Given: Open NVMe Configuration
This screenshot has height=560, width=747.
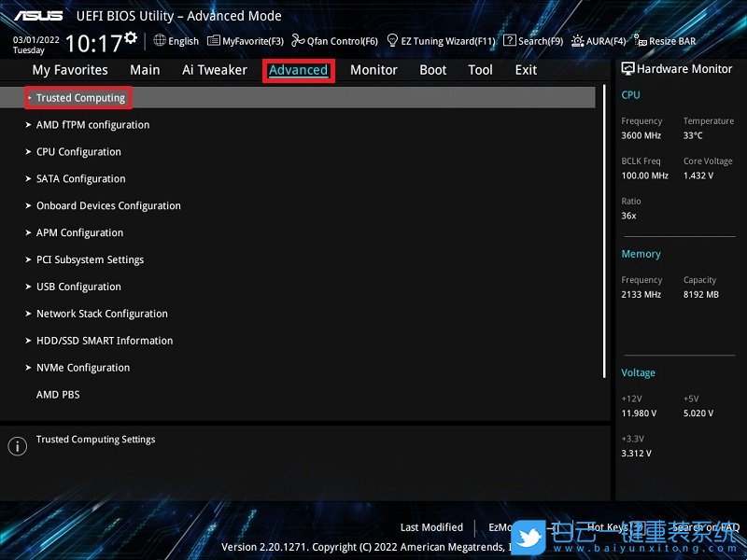Looking at the screenshot, I should [x=83, y=367].
